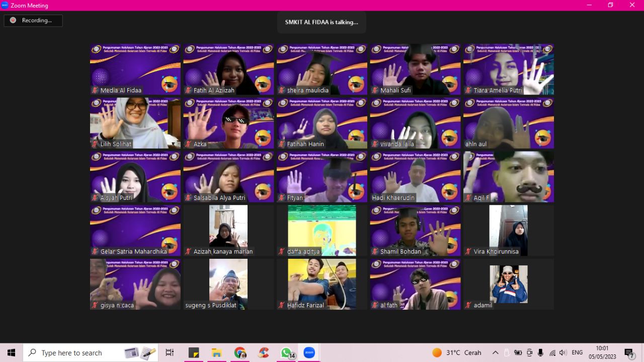Launch Google Chrome from the taskbar
This screenshot has width=644, height=362.
pos(240,352)
